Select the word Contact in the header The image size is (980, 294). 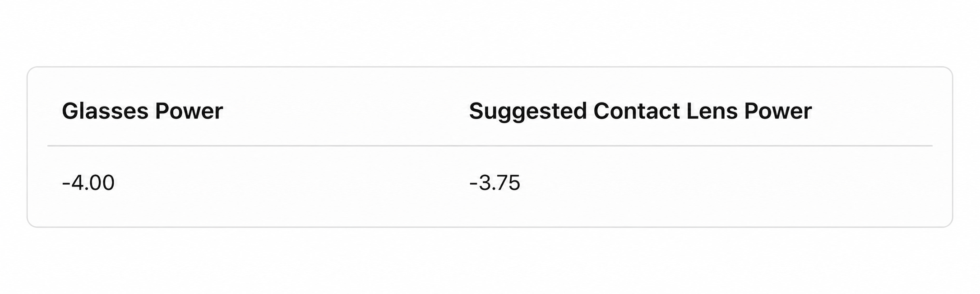click(637, 111)
